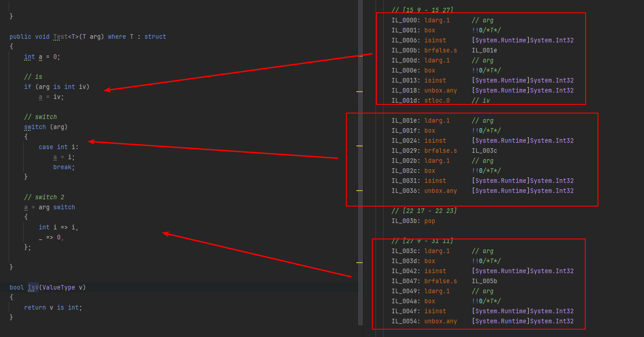Click the 'switch (arg)' statement line
644x337 pixels.
46,127
